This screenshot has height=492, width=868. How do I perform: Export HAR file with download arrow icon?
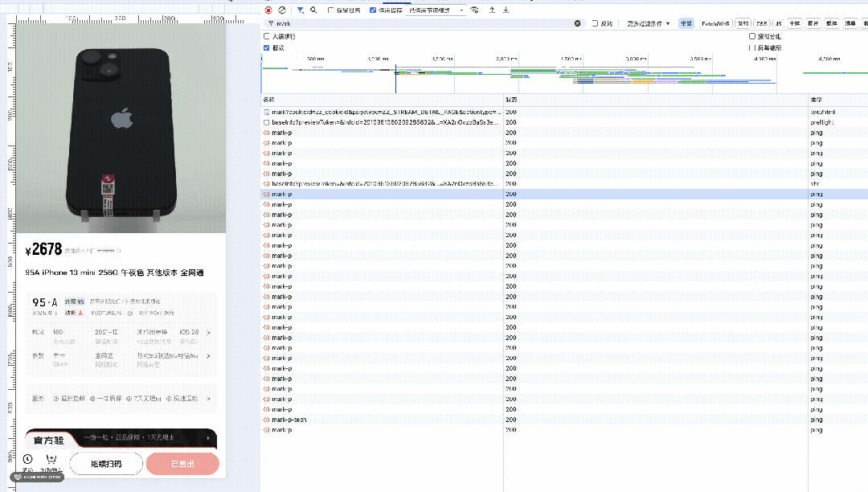click(x=506, y=10)
